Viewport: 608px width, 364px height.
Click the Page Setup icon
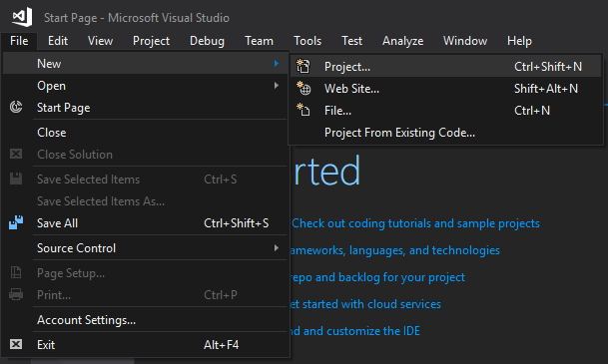(x=16, y=272)
